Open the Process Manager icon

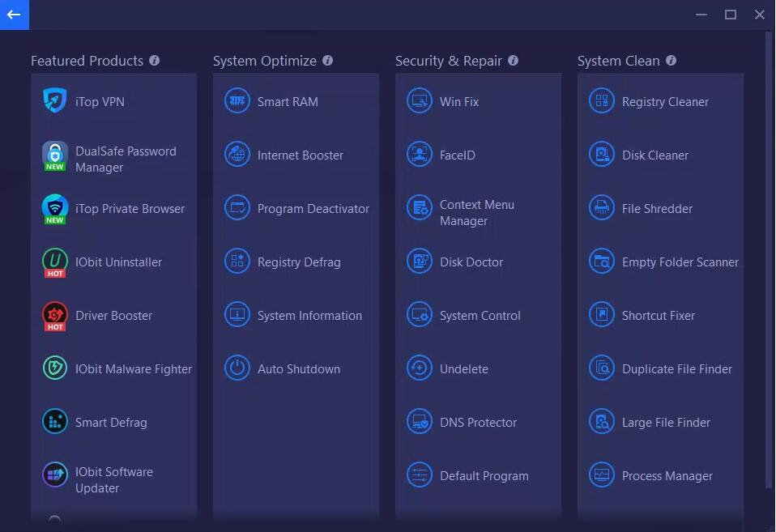tap(602, 475)
